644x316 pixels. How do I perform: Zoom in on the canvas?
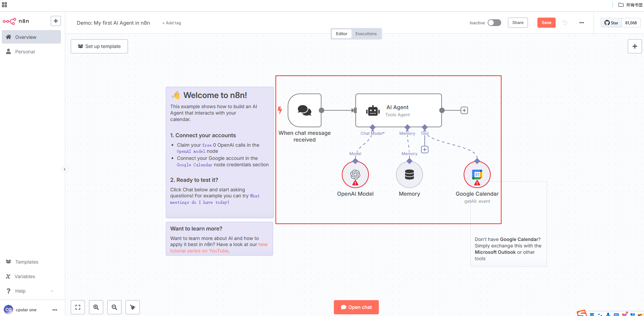pyautogui.click(x=96, y=307)
